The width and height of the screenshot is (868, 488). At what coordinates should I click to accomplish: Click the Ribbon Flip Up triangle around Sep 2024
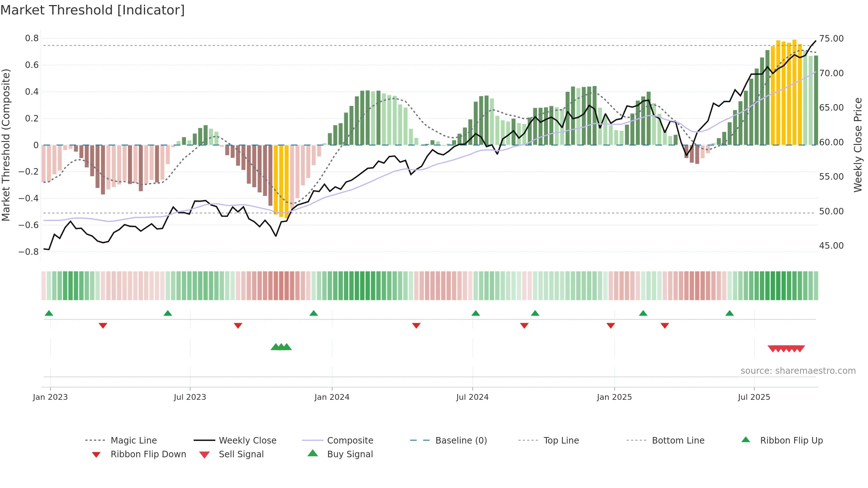pos(535,313)
